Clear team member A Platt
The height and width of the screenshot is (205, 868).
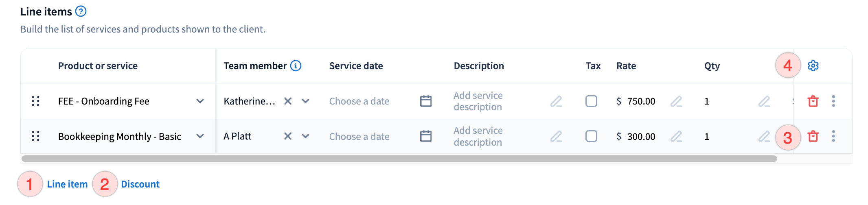(x=288, y=136)
